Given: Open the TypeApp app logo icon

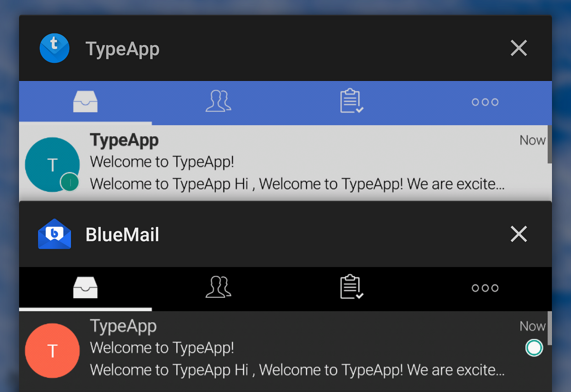Looking at the screenshot, I should tap(54, 48).
